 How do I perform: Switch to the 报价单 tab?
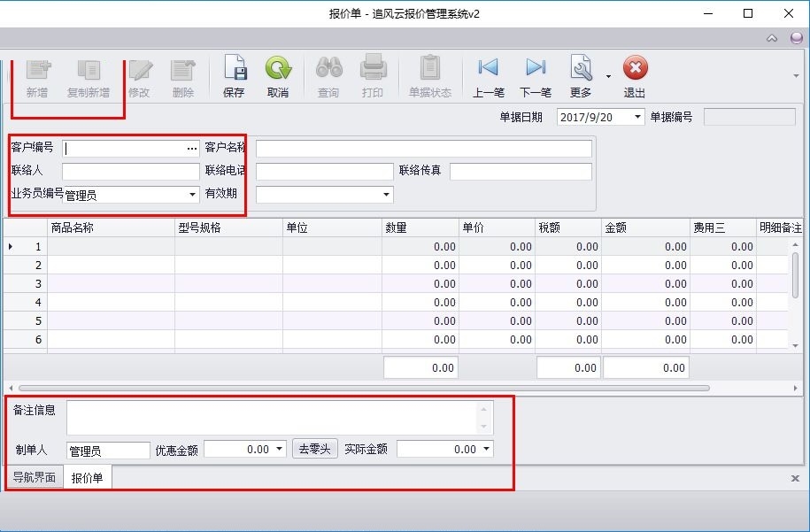coord(88,478)
